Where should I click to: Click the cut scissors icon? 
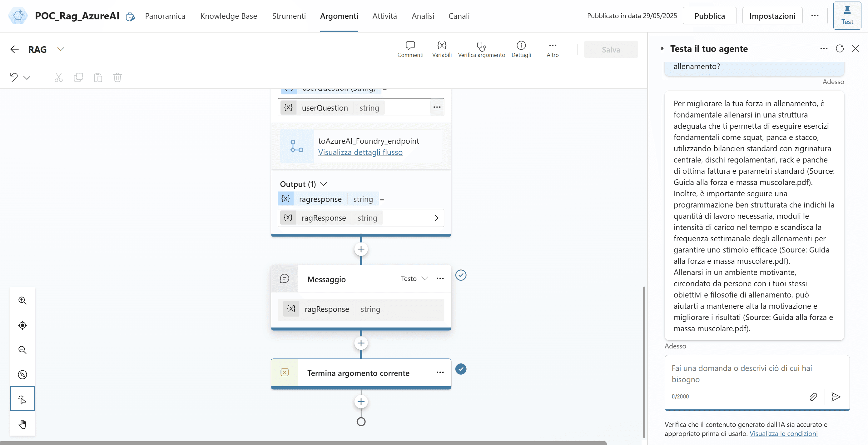[59, 77]
